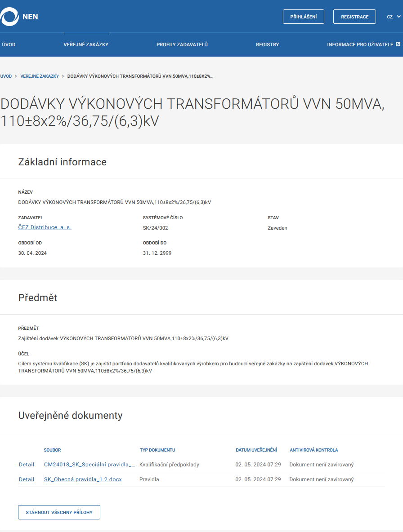The height and width of the screenshot is (532, 403).
Task: Open PROFILY ZADAVATELŮ section
Action: (182, 44)
